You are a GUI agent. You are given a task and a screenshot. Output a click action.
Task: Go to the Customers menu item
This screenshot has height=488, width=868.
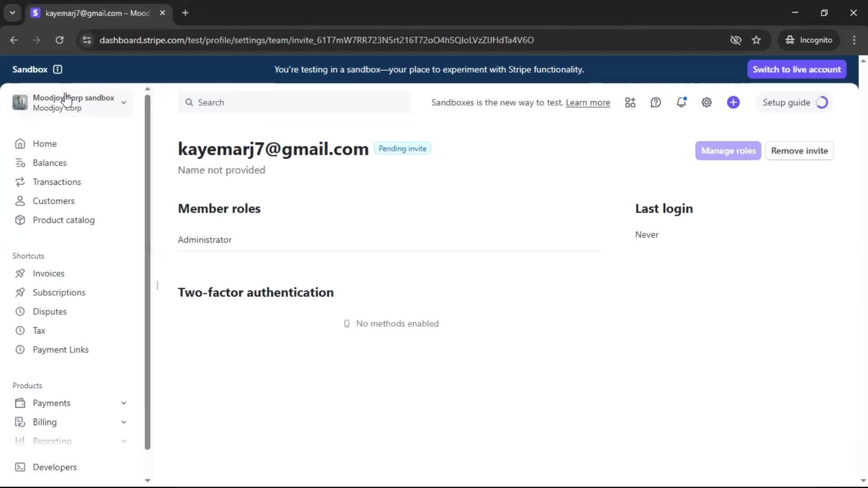pos(53,201)
